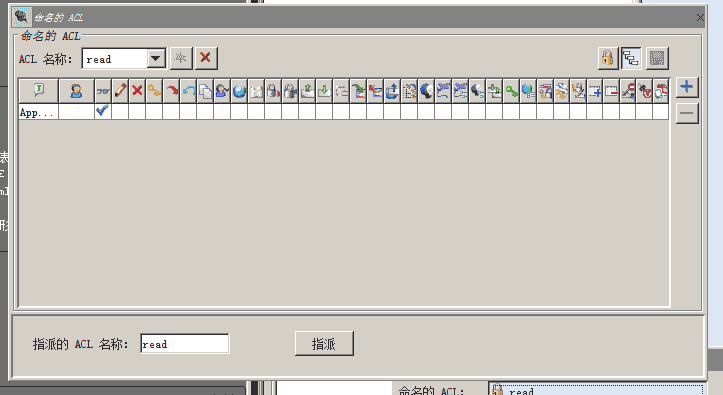Click the gray grid view button
Screen dimensions: 723x395
tap(657, 58)
